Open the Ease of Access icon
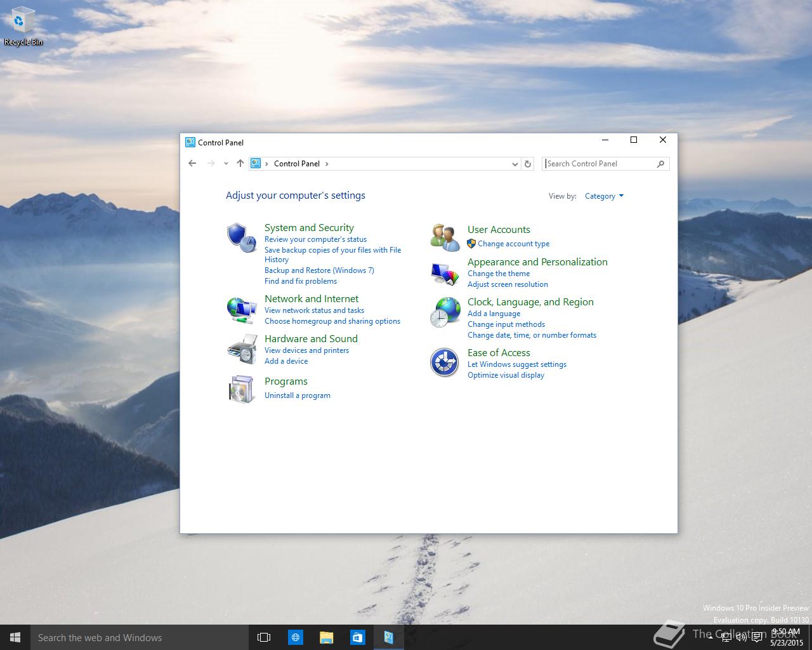Viewport: 812px width, 650px height. pyautogui.click(x=444, y=362)
